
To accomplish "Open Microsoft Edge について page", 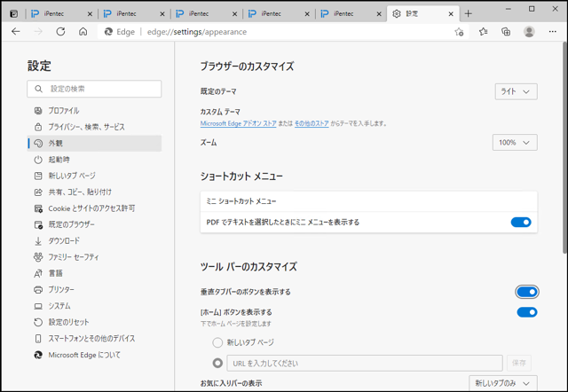I will (94, 355).
